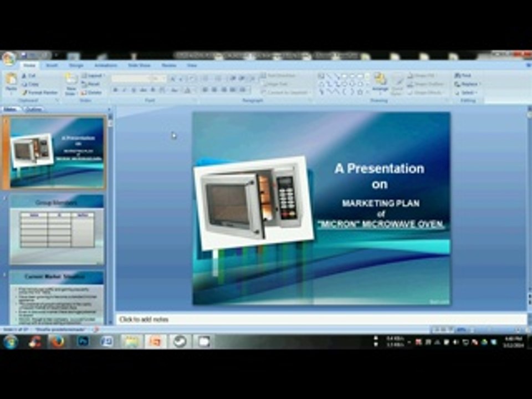Open the Shape Outline color menu
Viewport: 532px width, 399px height.
click(x=426, y=84)
